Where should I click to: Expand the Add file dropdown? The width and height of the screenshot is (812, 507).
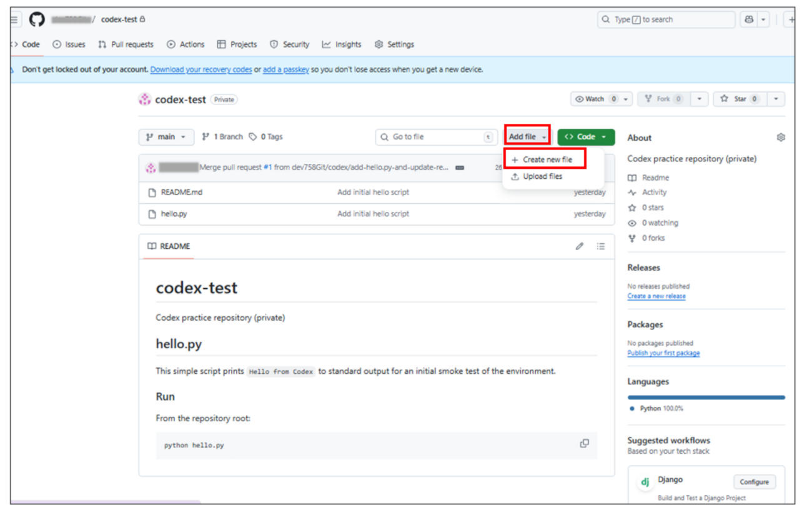tap(528, 136)
